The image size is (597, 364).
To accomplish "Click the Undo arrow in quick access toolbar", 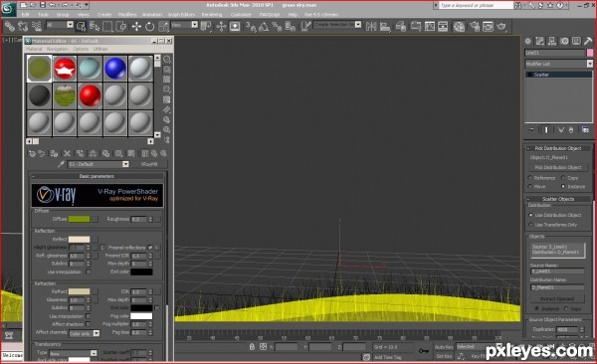I will pyautogui.click(x=53, y=5).
